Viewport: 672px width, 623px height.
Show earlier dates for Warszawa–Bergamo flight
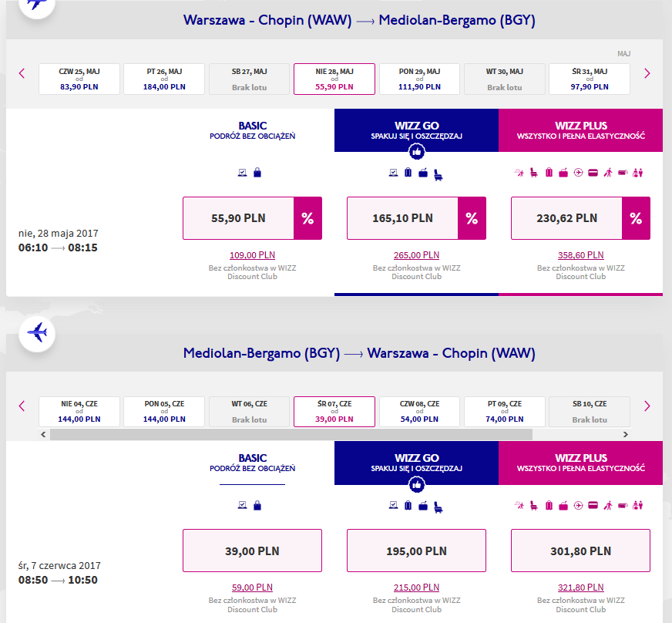click(x=22, y=73)
